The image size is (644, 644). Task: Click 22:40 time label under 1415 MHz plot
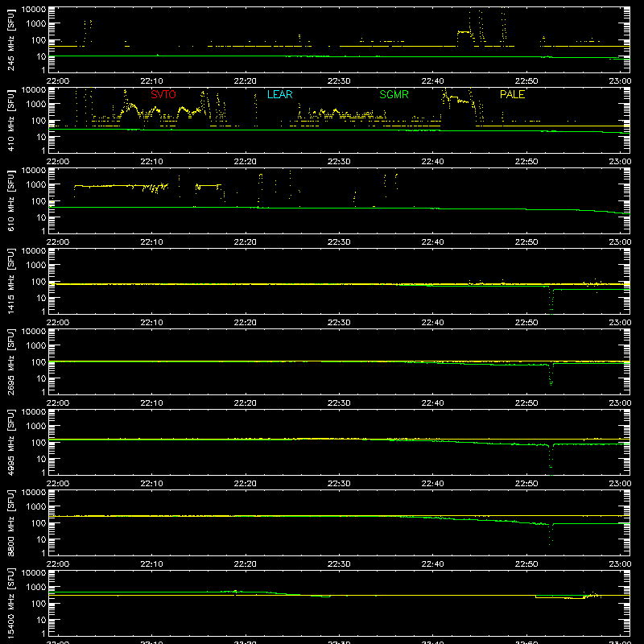point(432,323)
